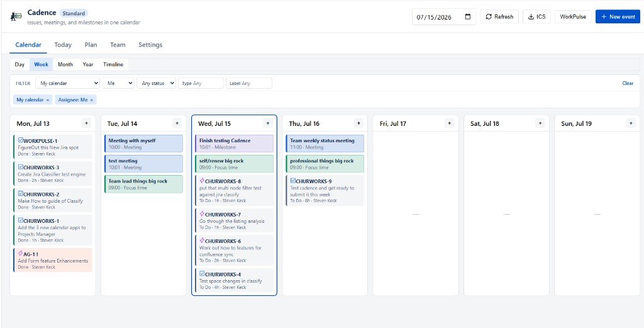Remove the Assignee: Me filter chip

(x=92, y=100)
